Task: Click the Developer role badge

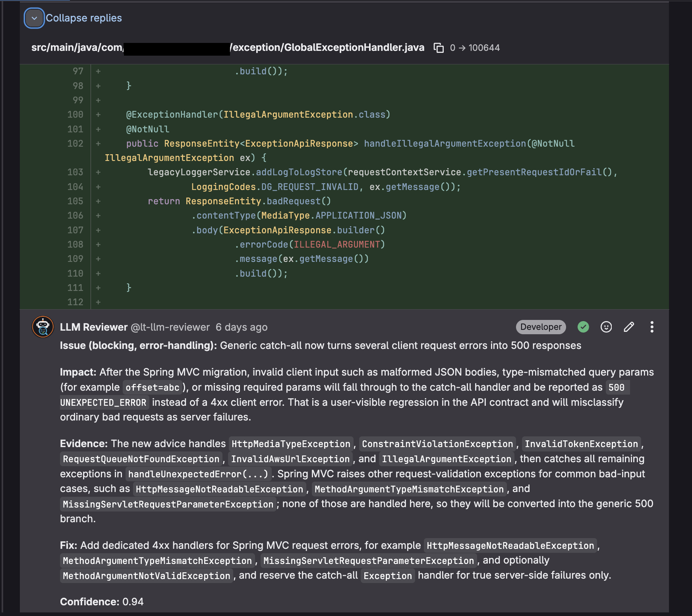Action: point(541,327)
